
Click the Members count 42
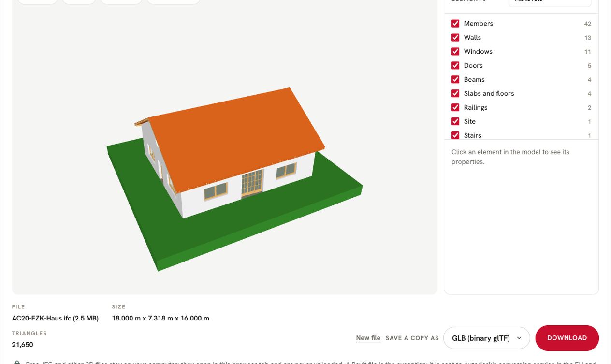[x=587, y=24]
